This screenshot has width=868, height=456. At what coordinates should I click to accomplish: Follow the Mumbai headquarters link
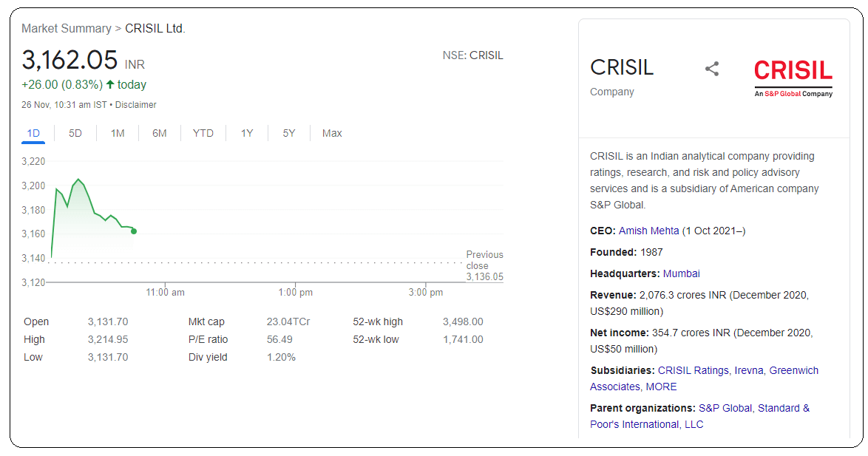tap(682, 273)
